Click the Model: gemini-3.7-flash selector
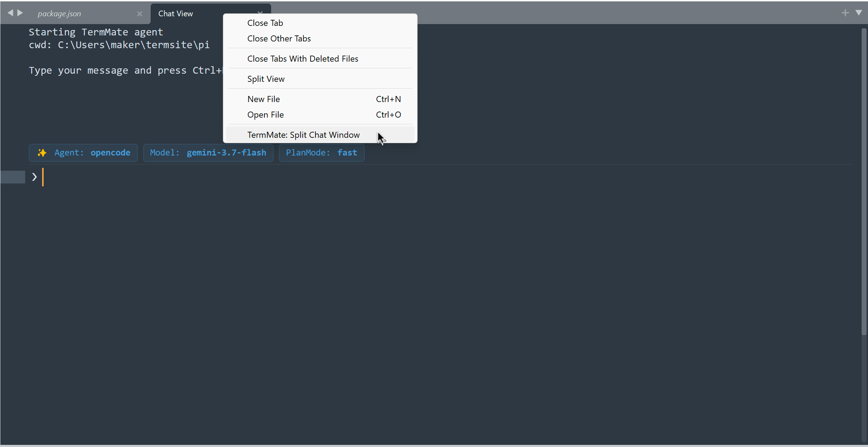This screenshot has width=868, height=447. [x=208, y=153]
